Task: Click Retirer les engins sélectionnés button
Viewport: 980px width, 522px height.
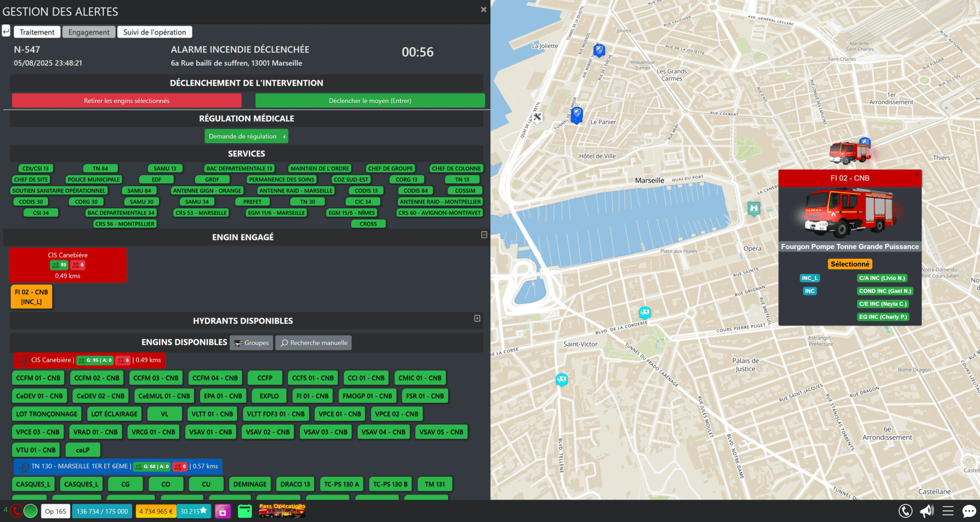Action: [127, 101]
